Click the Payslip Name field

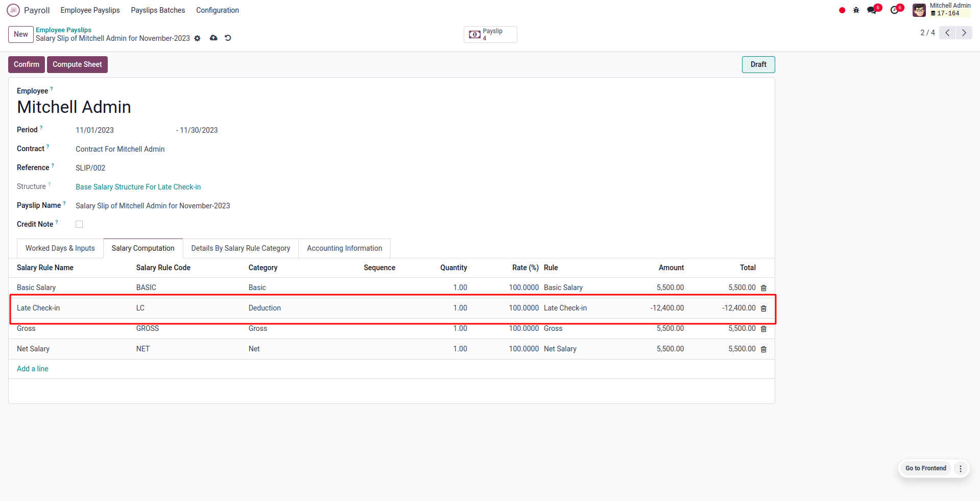pyautogui.click(x=153, y=206)
